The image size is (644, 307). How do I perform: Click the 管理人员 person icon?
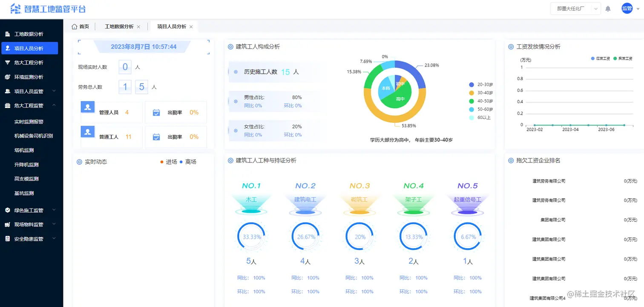(x=87, y=107)
